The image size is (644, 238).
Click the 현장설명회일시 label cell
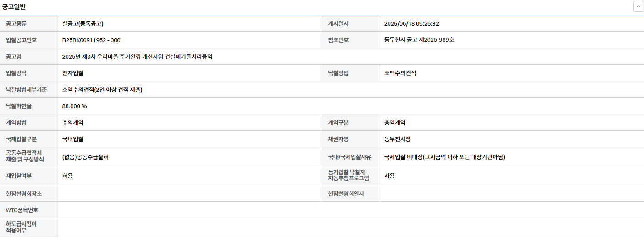coord(346,194)
